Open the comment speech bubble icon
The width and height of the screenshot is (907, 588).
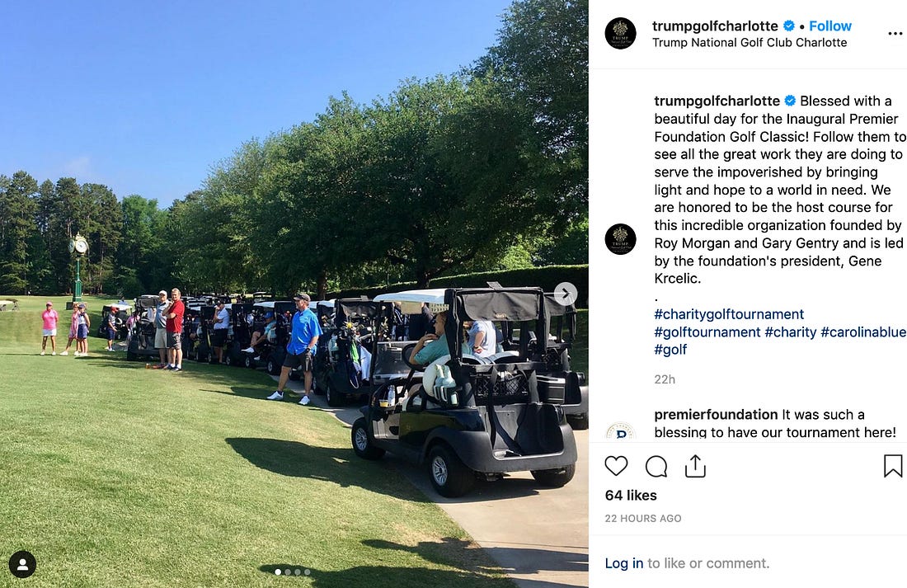point(656,467)
